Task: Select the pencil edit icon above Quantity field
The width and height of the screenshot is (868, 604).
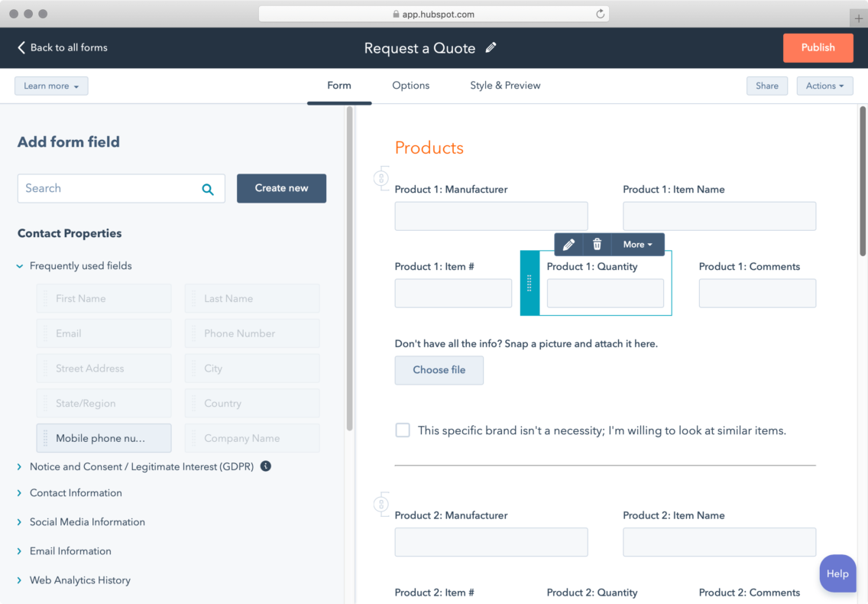Action: coord(568,244)
